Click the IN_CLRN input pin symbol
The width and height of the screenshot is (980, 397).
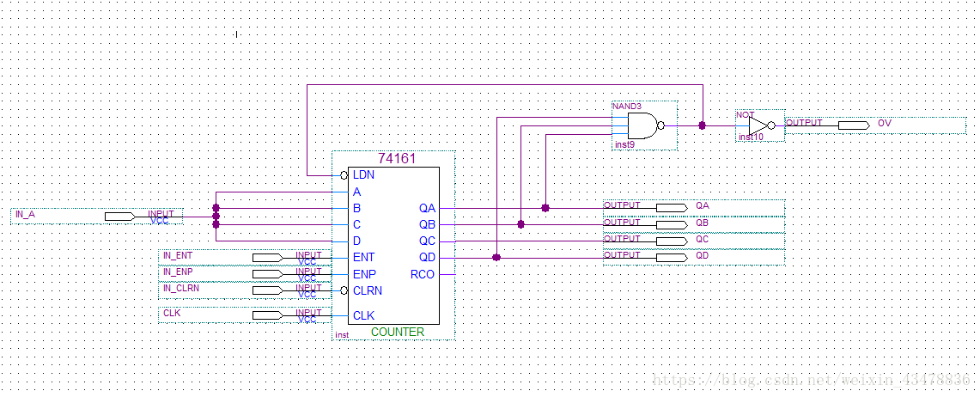tap(267, 290)
